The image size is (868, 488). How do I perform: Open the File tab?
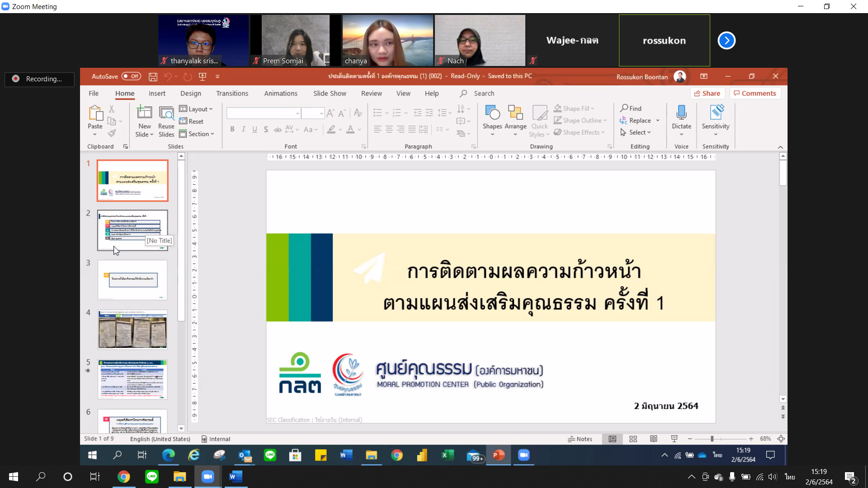(x=94, y=93)
